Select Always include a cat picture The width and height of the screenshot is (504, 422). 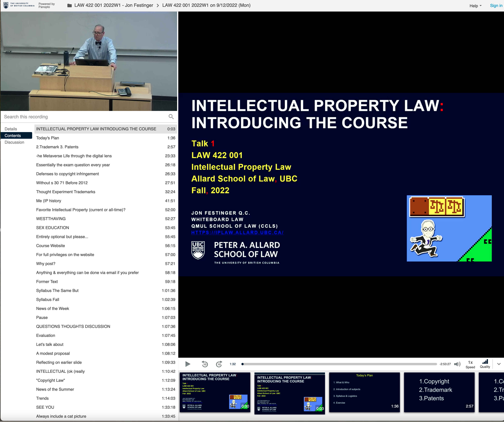(106, 416)
